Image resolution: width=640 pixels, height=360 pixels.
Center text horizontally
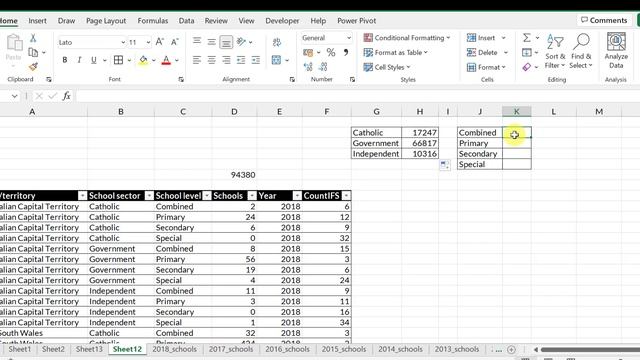[211, 60]
